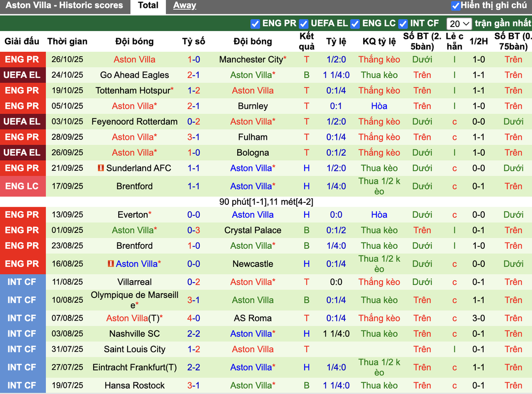Select Crystal Palace team name
Screen dimensions: 532x394
(253, 230)
